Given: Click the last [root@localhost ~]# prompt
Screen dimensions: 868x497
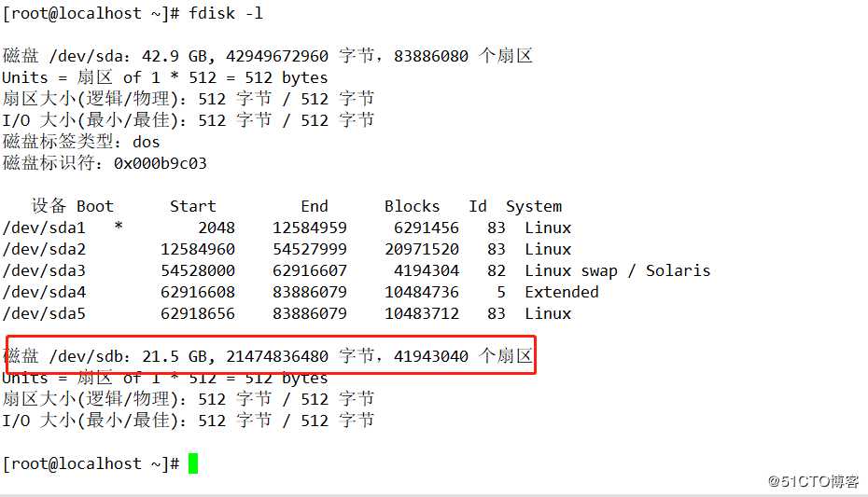Looking at the screenshot, I should point(91,463).
